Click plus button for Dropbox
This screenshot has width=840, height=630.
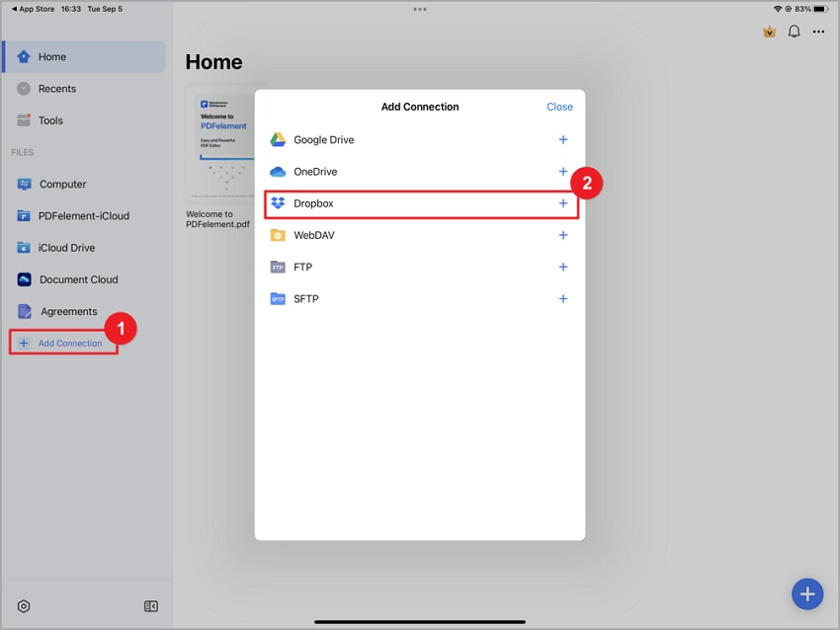563,203
